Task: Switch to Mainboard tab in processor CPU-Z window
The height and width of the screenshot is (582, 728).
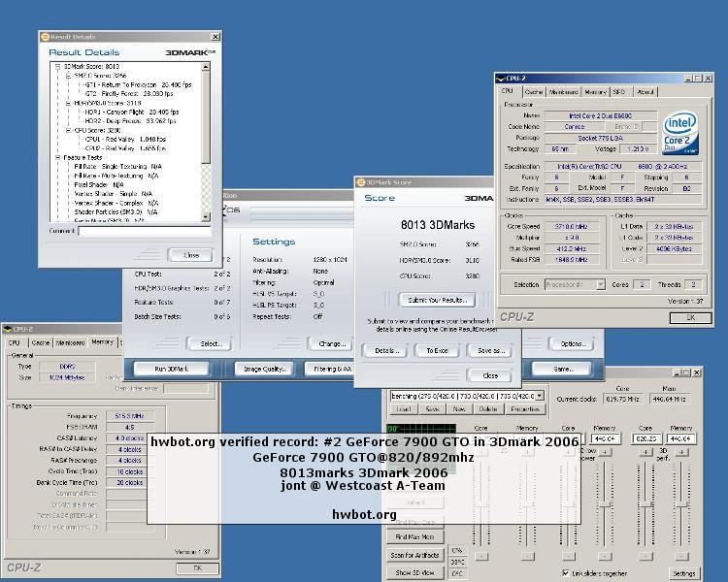Action: 563,92
